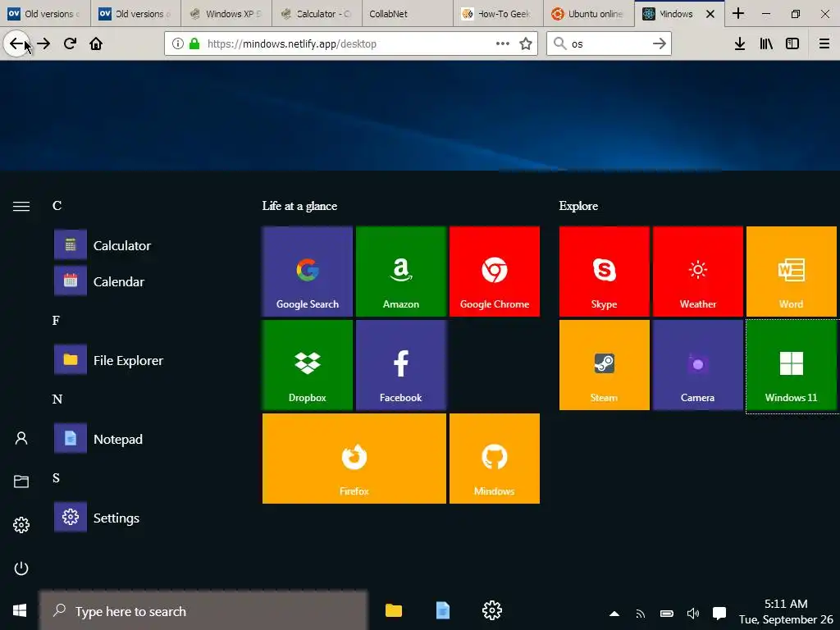Open Calendar from the app list

coord(99,281)
